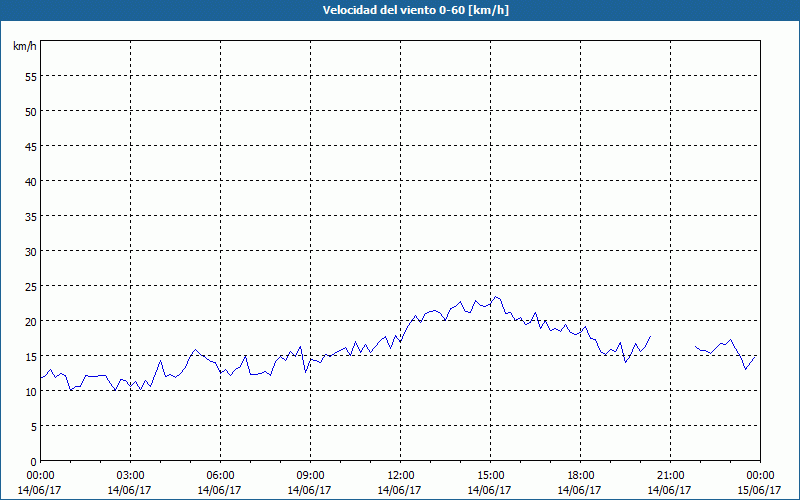
Task: Click the y-axis value 35
Action: coord(31,218)
